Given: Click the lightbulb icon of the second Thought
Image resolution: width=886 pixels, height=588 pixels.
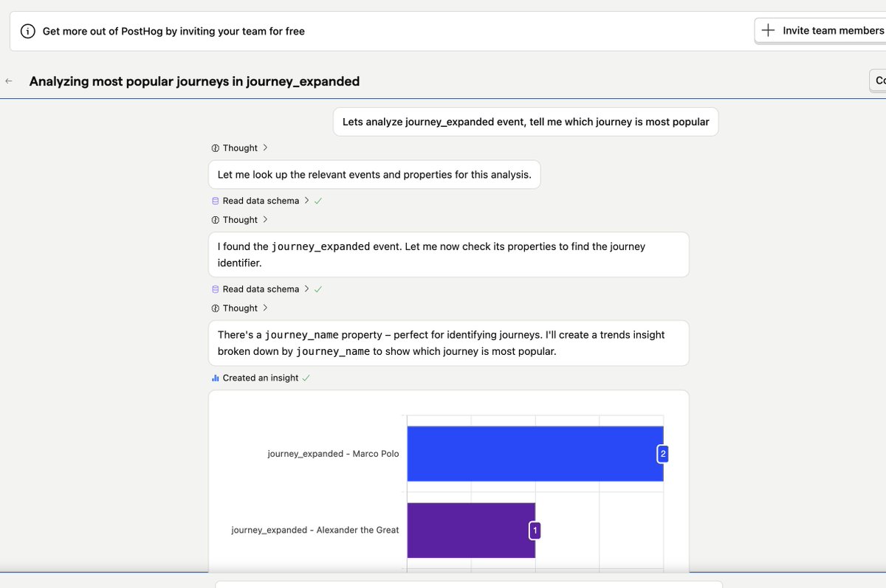Looking at the screenshot, I should coord(215,220).
